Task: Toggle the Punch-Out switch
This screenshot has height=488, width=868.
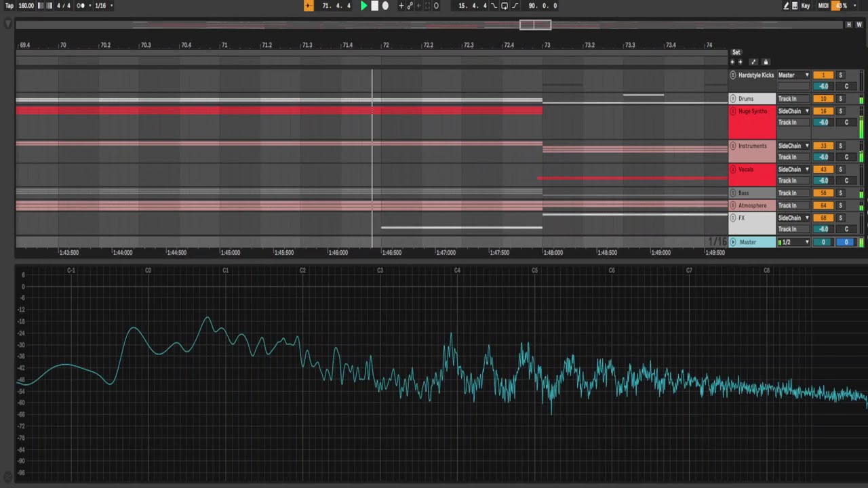Action: tap(515, 5)
